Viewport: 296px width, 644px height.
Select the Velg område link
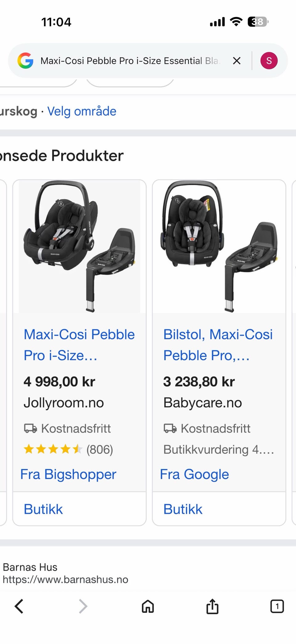click(82, 111)
